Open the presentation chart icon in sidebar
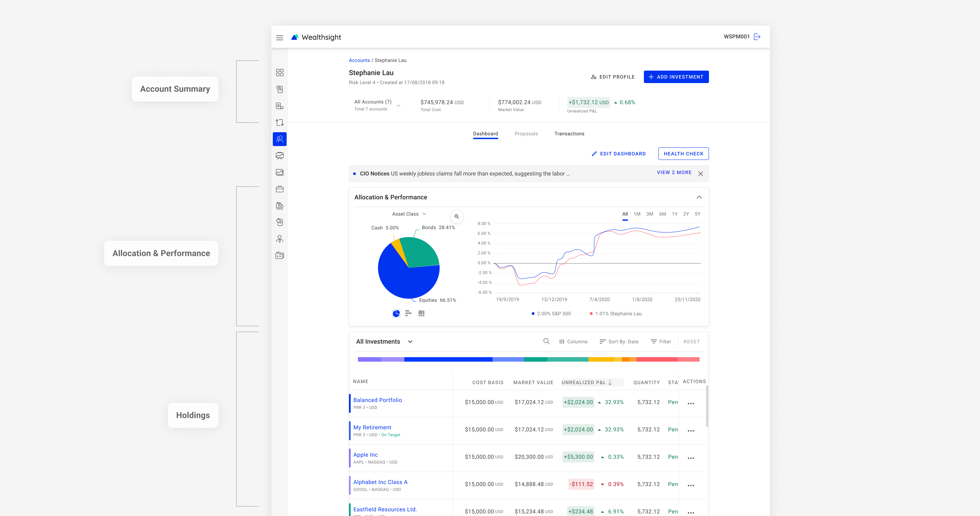980x516 pixels. point(280,156)
